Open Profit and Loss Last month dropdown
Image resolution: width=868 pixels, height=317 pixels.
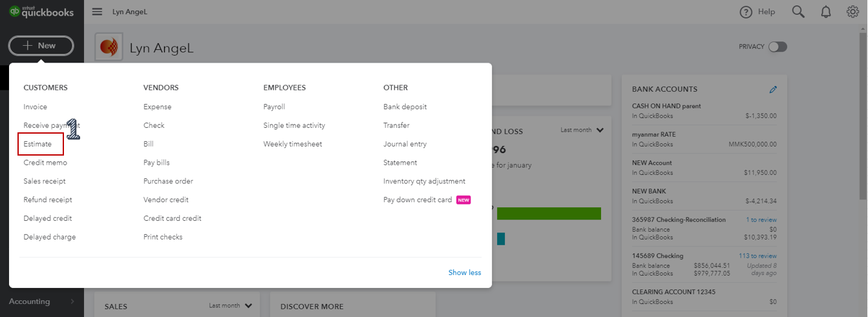582,130
